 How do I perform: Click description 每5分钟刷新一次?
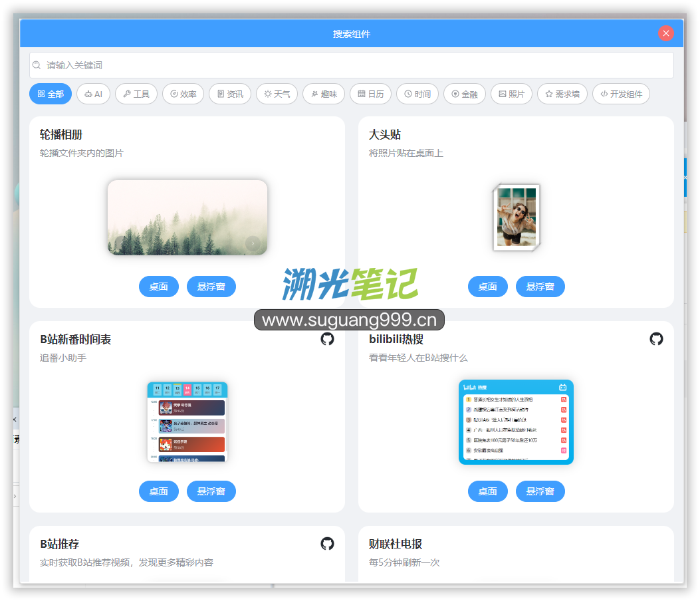(404, 562)
